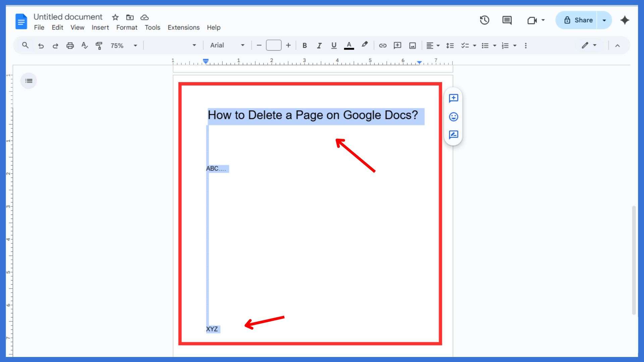Open version history clock icon
The width and height of the screenshot is (644, 362).
[x=484, y=20]
